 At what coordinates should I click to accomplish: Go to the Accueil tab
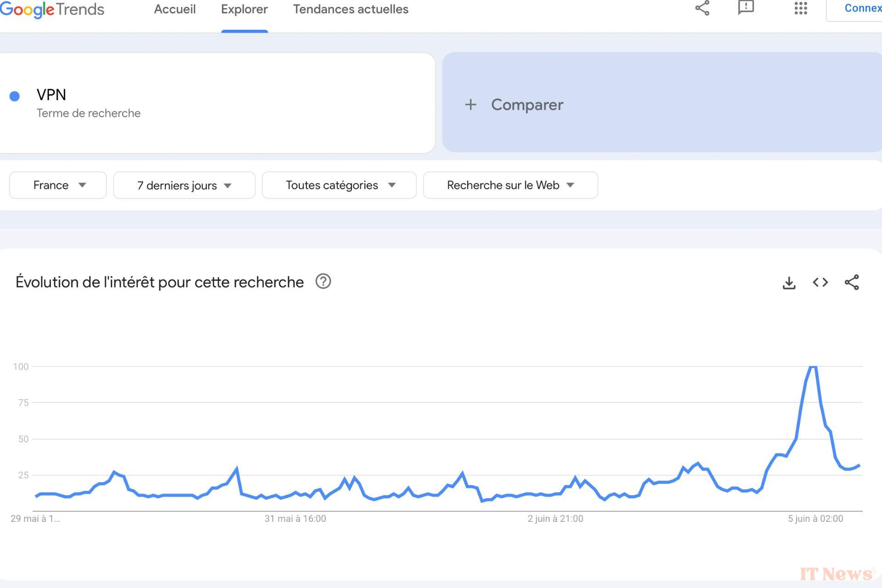175,9
